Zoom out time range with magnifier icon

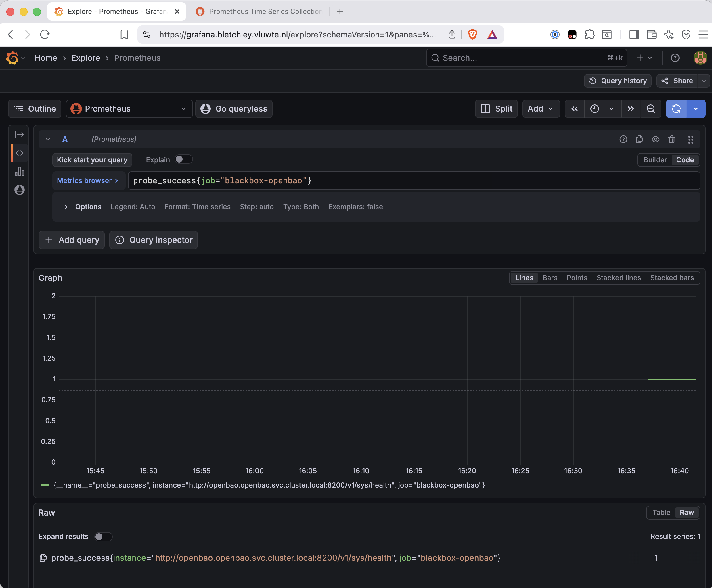point(651,109)
